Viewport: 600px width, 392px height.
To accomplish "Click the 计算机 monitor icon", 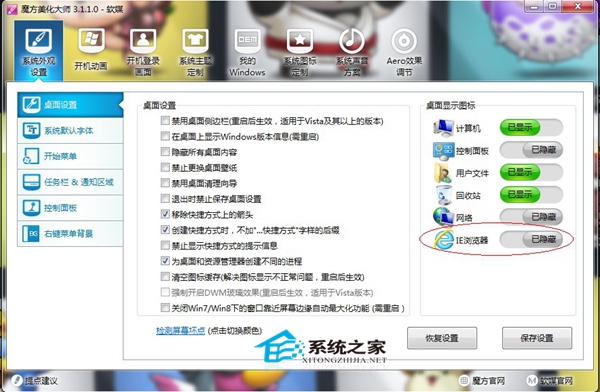I will (x=443, y=128).
